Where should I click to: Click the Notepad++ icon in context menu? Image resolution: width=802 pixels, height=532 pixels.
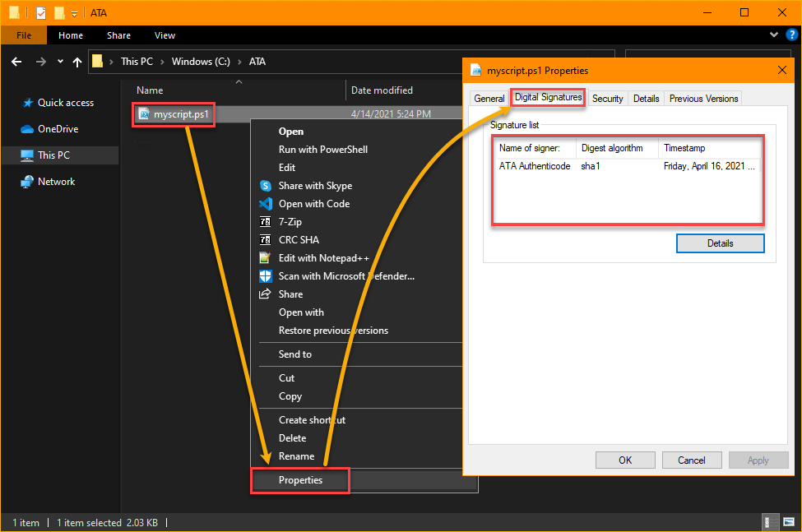click(x=265, y=257)
